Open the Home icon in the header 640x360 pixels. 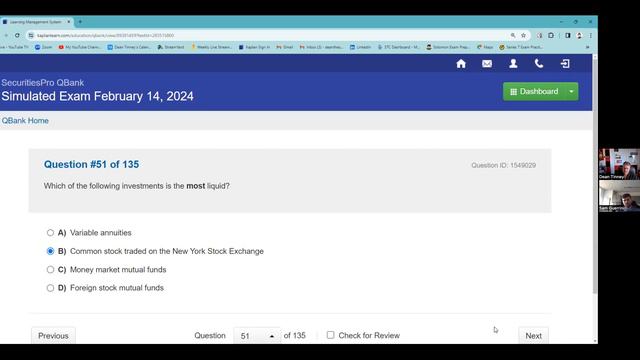point(461,64)
